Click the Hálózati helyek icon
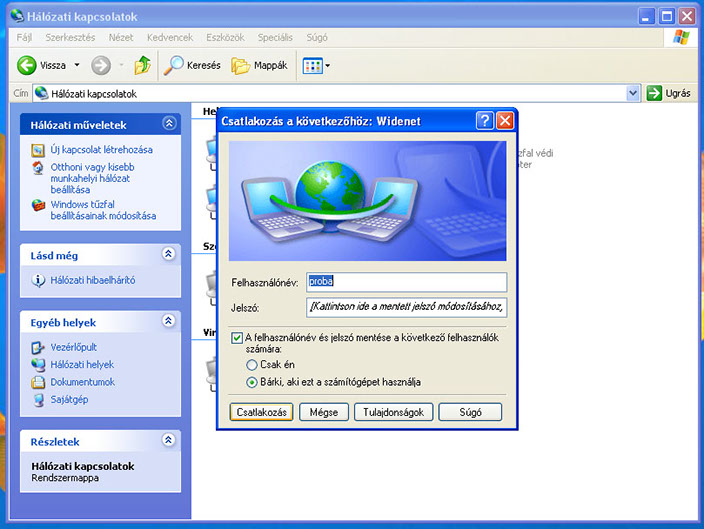 click(38, 365)
